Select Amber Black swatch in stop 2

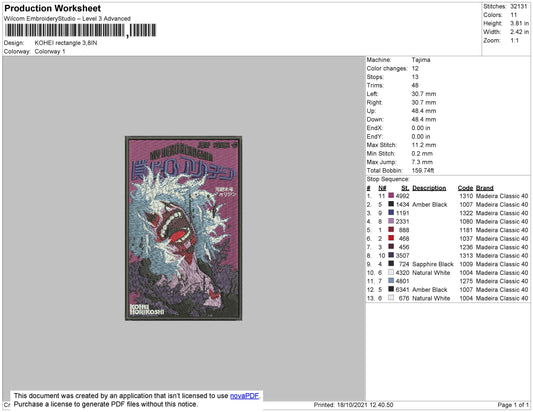coord(391,204)
